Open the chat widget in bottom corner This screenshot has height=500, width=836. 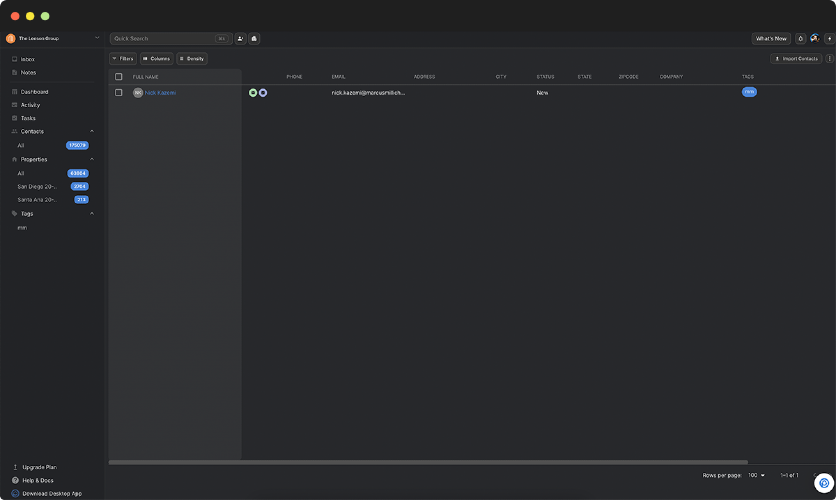coord(823,483)
